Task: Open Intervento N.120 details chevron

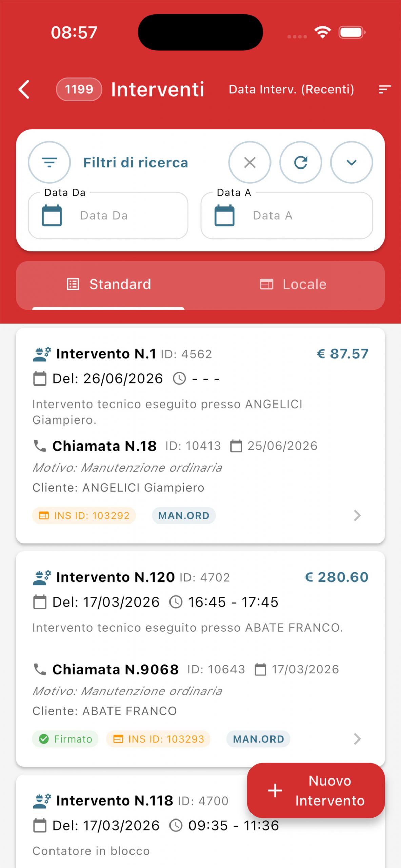Action: pos(357,739)
